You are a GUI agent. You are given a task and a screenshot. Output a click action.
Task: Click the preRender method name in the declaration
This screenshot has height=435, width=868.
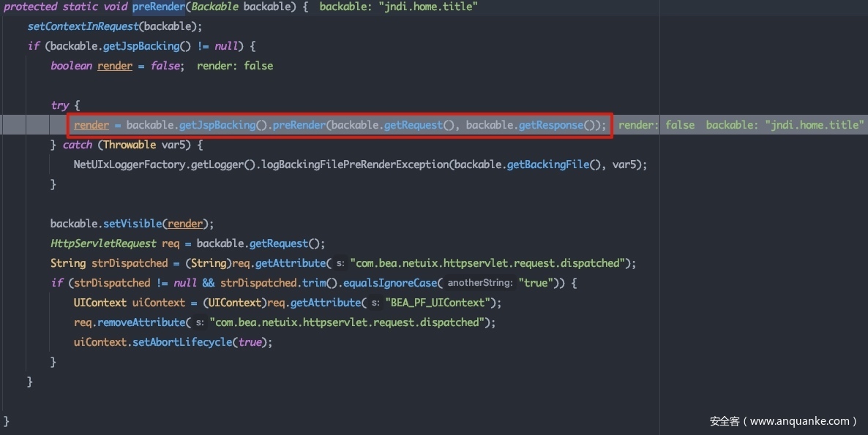point(159,7)
